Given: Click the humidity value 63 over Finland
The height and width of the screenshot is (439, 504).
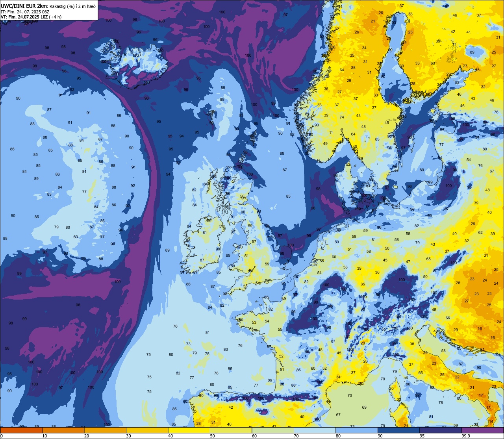Looking at the screenshot, I should (433, 63).
